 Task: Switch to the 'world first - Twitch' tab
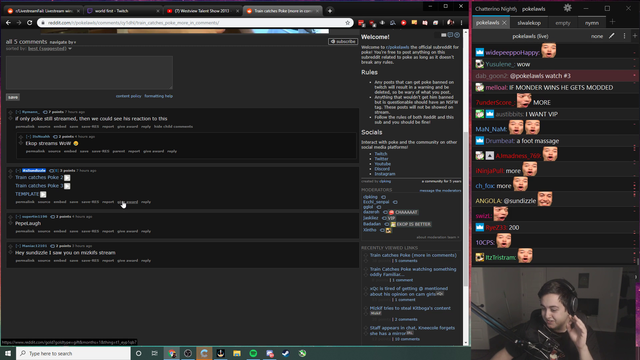(x=124, y=11)
